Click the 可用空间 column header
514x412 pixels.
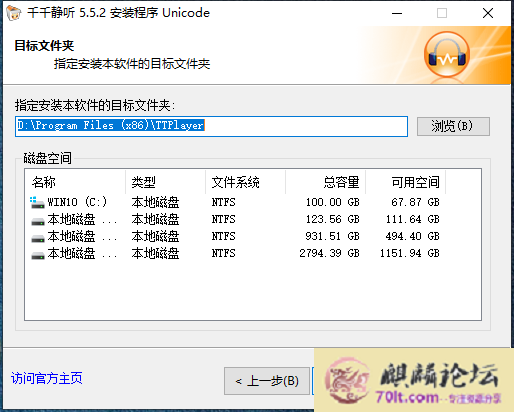coord(406,182)
